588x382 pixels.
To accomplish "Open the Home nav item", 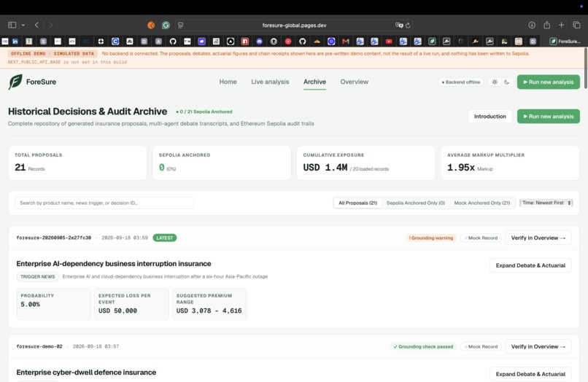I will click(228, 82).
